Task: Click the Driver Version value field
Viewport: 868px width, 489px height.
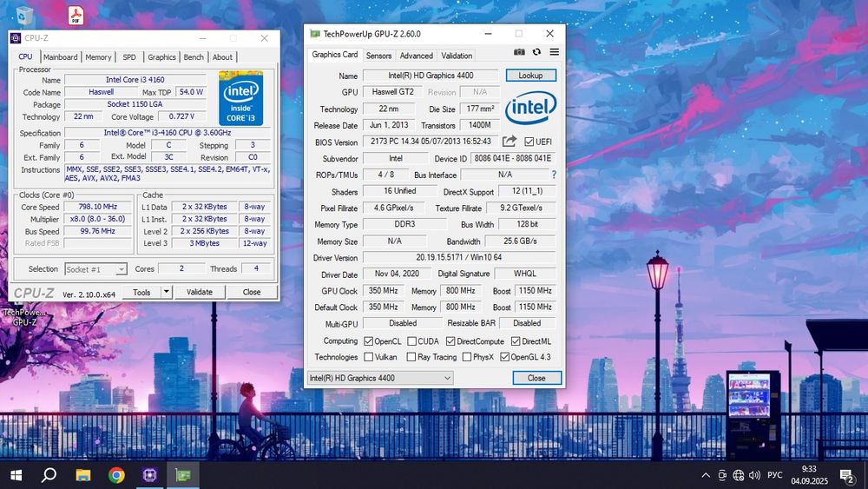Action: pyautogui.click(x=459, y=257)
